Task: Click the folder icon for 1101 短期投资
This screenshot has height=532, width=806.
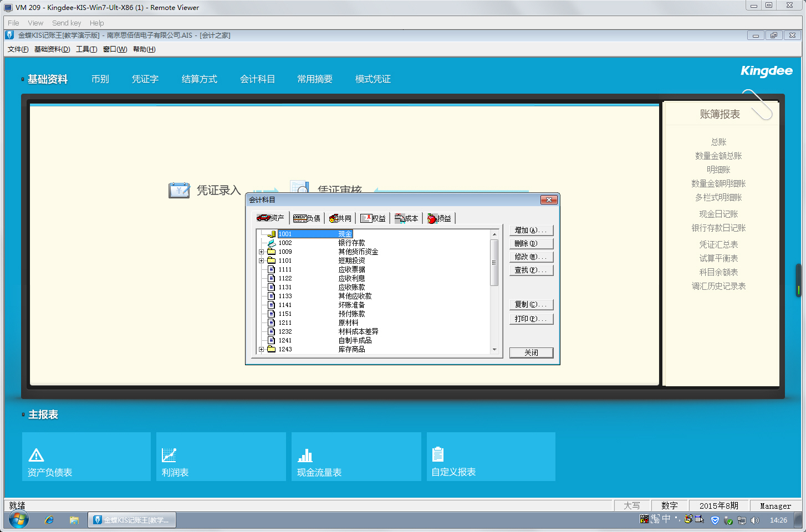Action: point(272,260)
